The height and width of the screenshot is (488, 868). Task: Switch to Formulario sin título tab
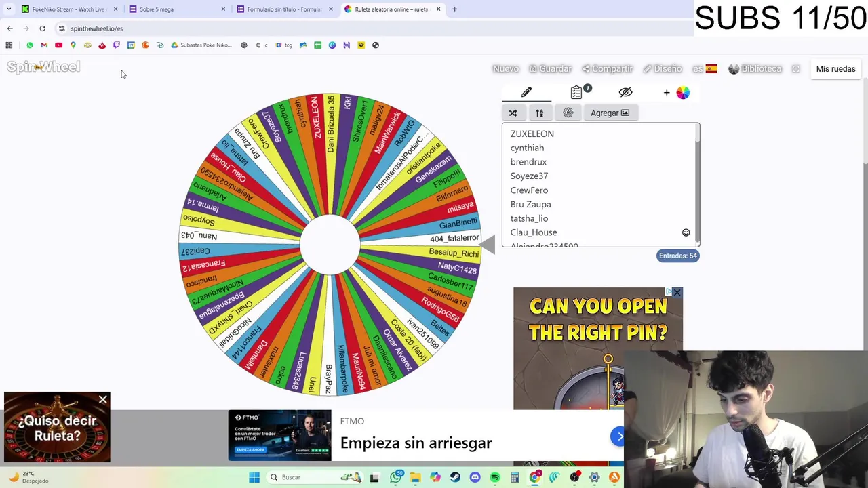284,9
